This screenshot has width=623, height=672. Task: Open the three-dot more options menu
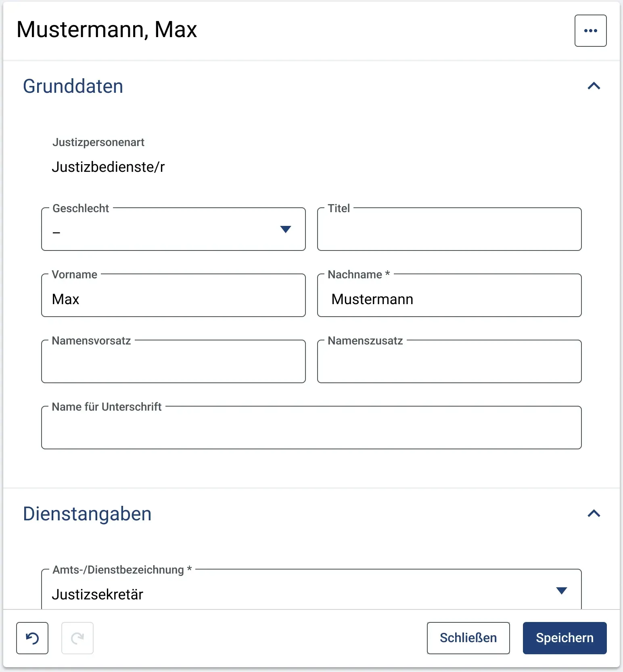click(x=590, y=31)
